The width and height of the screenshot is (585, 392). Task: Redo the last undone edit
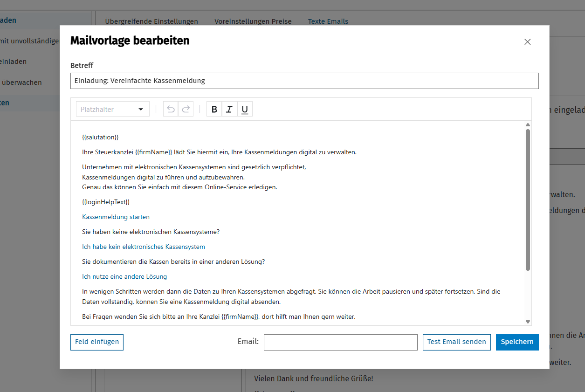(186, 109)
